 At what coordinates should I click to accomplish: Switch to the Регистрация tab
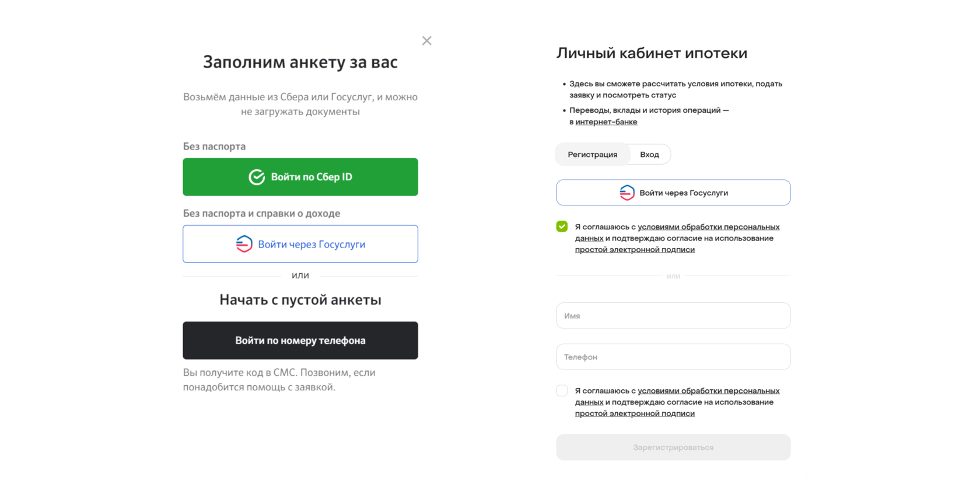[x=592, y=155]
